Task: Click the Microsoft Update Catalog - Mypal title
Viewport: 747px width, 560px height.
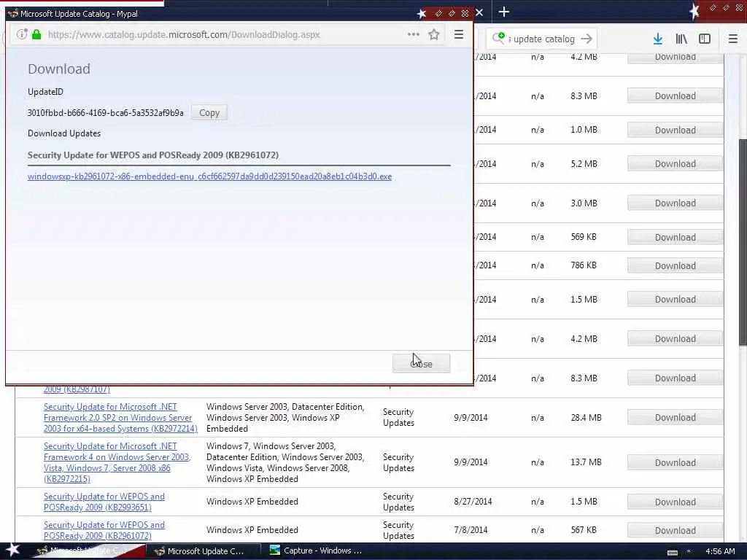Action: [x=79, y=14]
